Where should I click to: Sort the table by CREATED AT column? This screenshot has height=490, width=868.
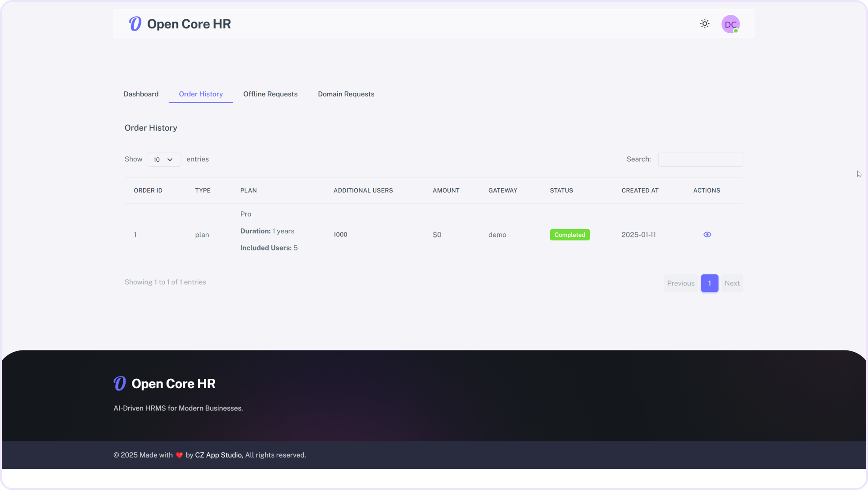[640, 190]
